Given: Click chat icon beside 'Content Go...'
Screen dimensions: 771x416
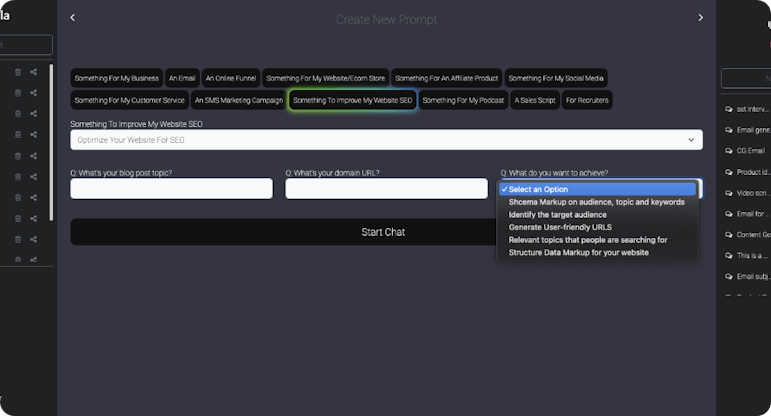Looking at the screenshot, I should [x=728, y=235].
